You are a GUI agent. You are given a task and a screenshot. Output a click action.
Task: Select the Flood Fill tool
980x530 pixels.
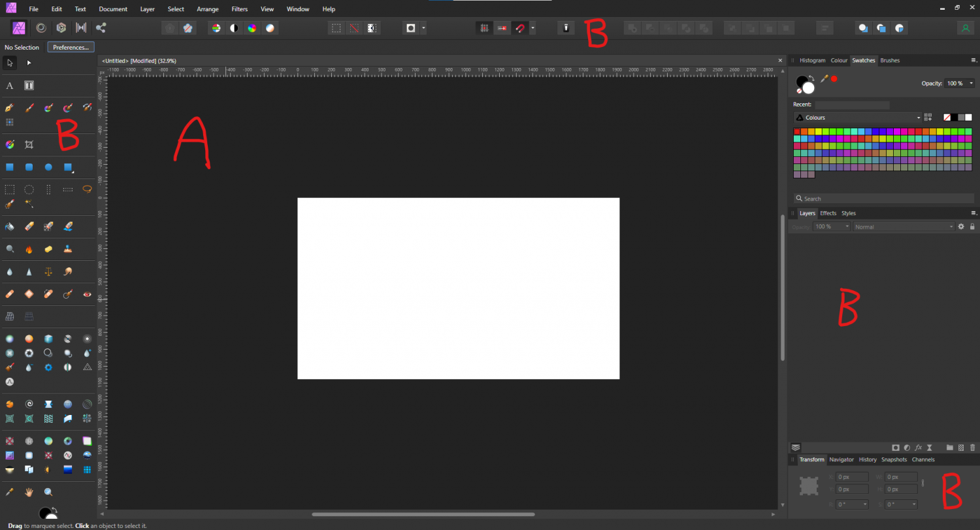click(x=9, y=226)
